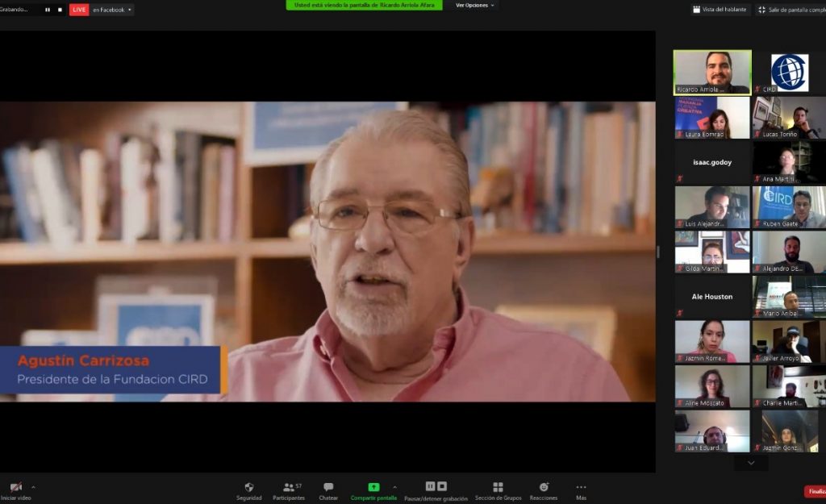Screen dimensions: 826x504
Task: Click muted mic icon on isaac.godoy tile
Action: (x=680, y=179)
